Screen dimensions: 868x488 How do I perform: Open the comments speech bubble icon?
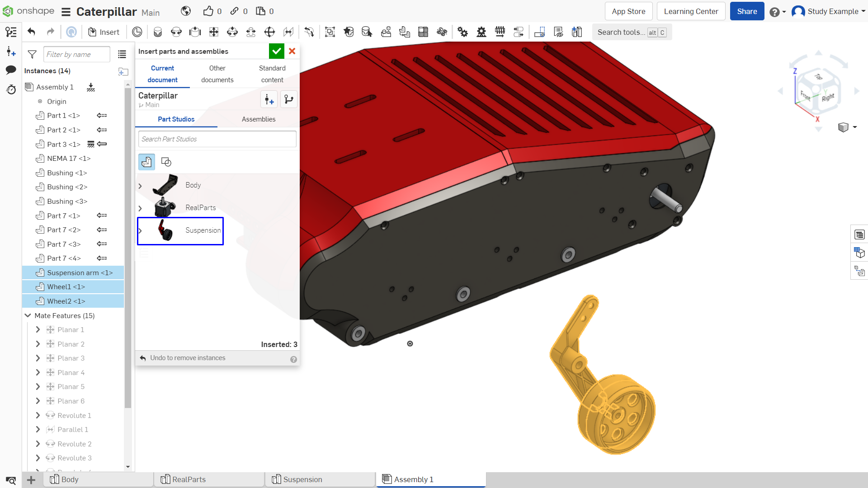(11, 70)
